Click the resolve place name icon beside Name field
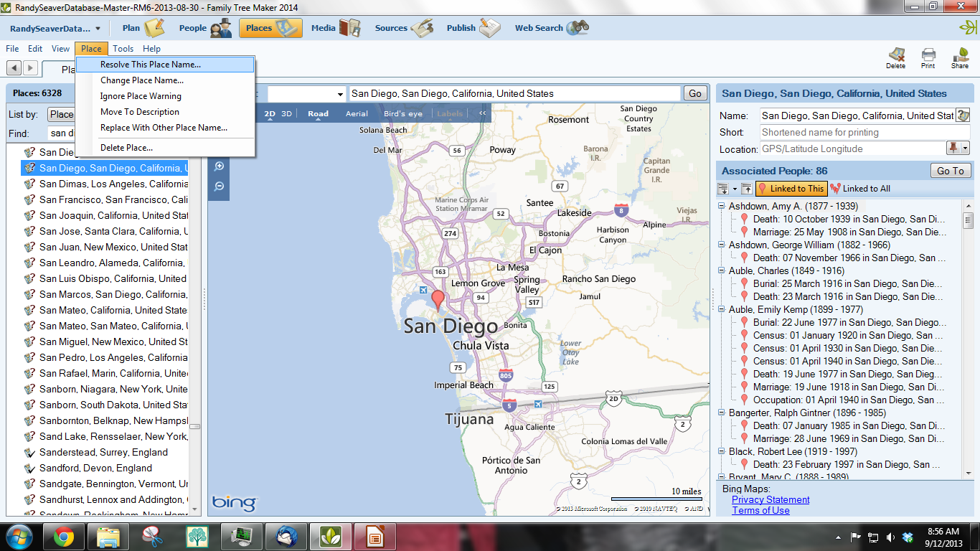The height and width of the screenshot is (551, 980). tap(962, 116)
